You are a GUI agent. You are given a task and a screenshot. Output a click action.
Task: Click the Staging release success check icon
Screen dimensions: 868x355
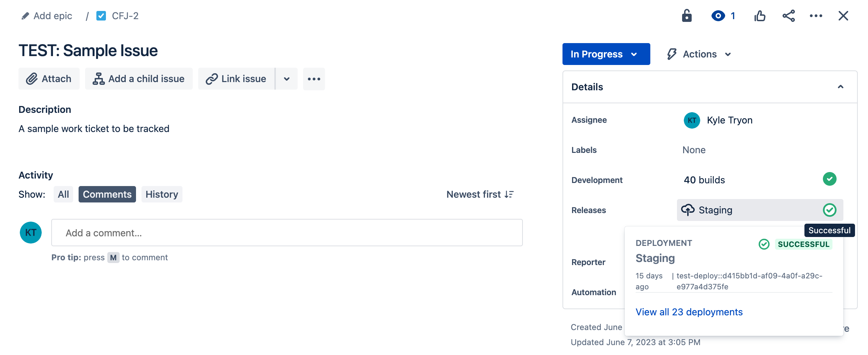[x=829, y=210]
